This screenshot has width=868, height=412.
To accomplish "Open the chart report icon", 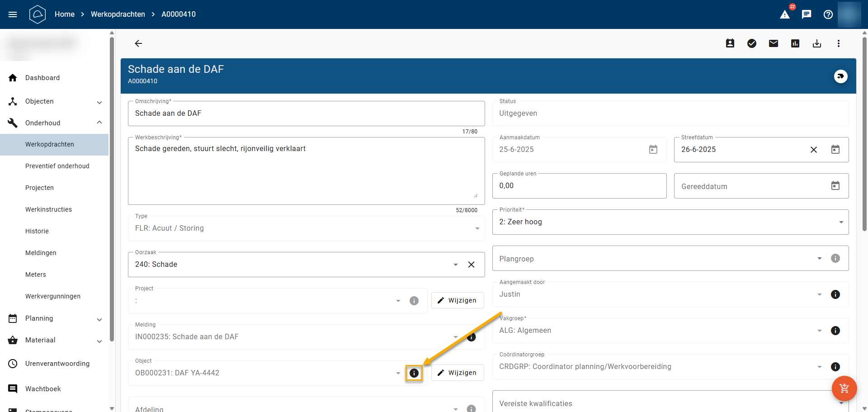I will pos(795,43).
